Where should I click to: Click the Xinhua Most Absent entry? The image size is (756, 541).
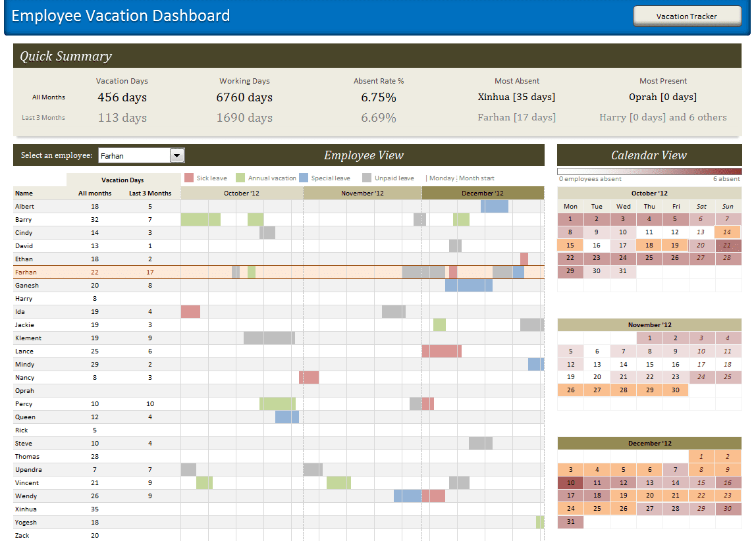(517, 97)
